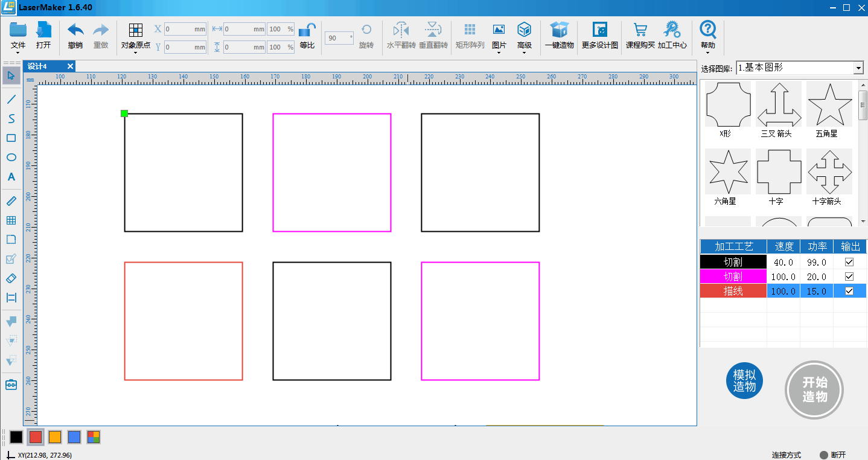868x460 pixels.
Task: Open the 课程购买 course purchase cart
Action: tap(640, 30)
